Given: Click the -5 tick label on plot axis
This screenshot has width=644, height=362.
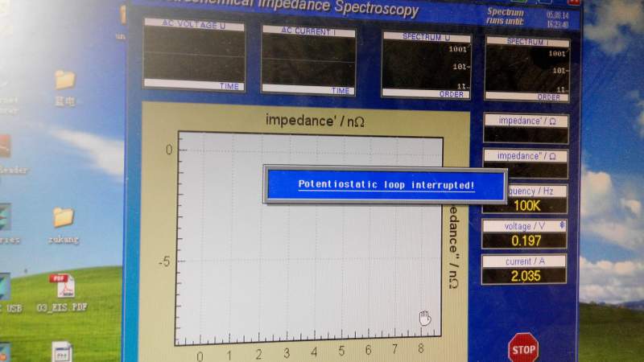Looking at the screenshot, I should click(x=164, y=261).
